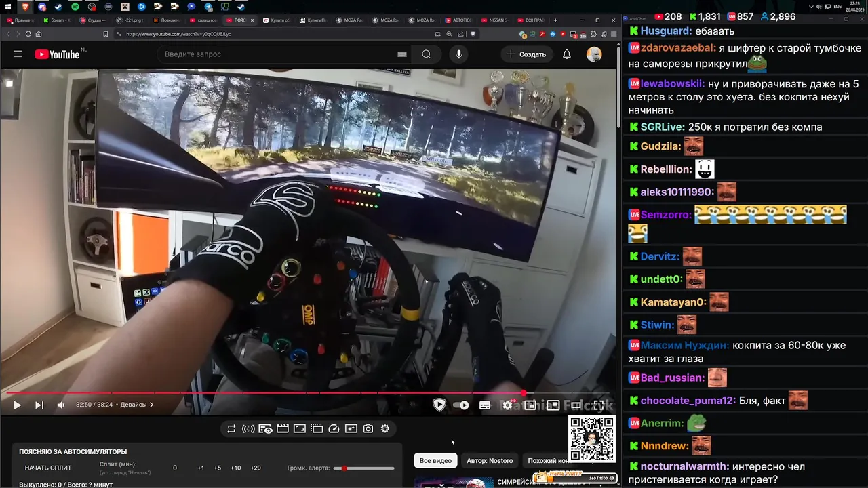
Task: Click the 2,896 viewer count
Action: [x=777, y=17]
